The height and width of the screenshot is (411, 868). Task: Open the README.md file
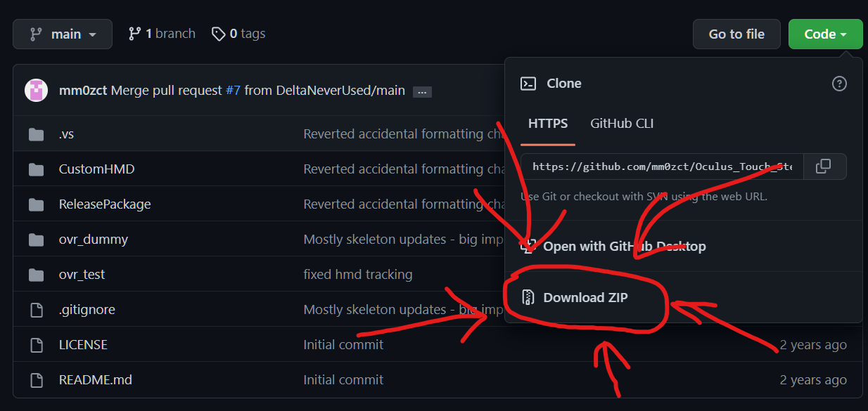point(95,379)
